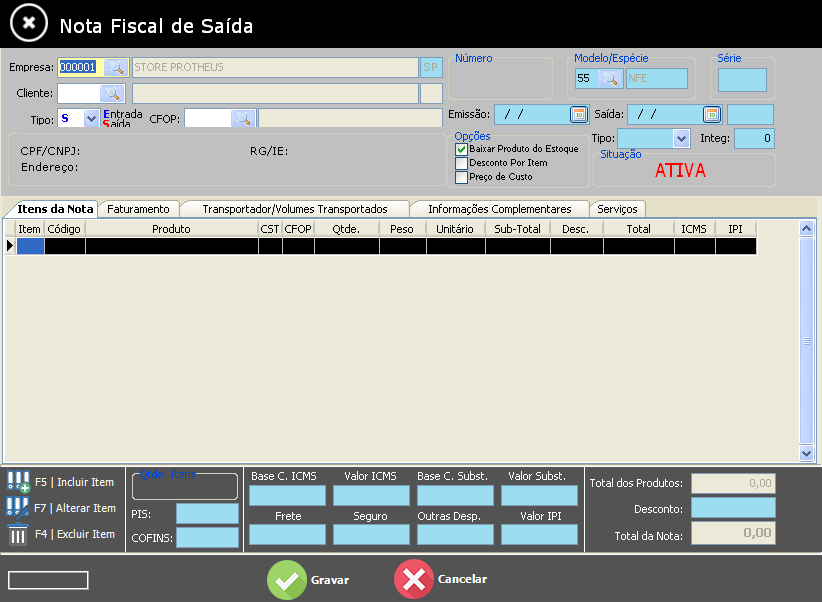This screenshot has height=602, width=822.
Task: Click the green Gravar checkmark icon
Action: pyautogui.click(x=287, y=579)
